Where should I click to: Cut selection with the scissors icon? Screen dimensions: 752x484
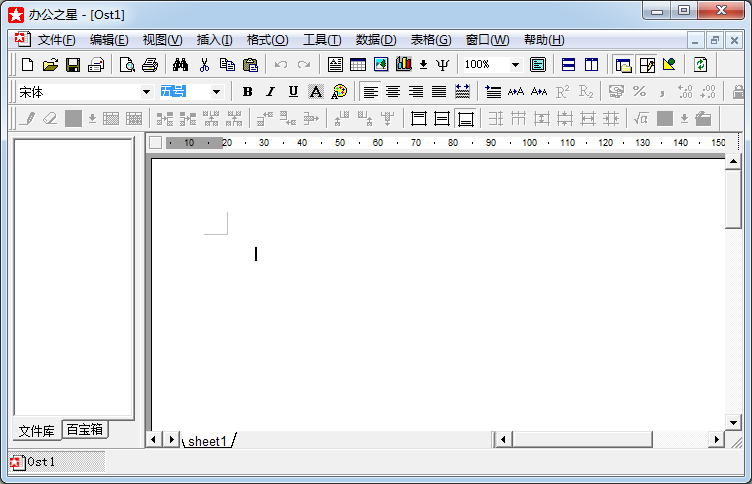[204, 65]
